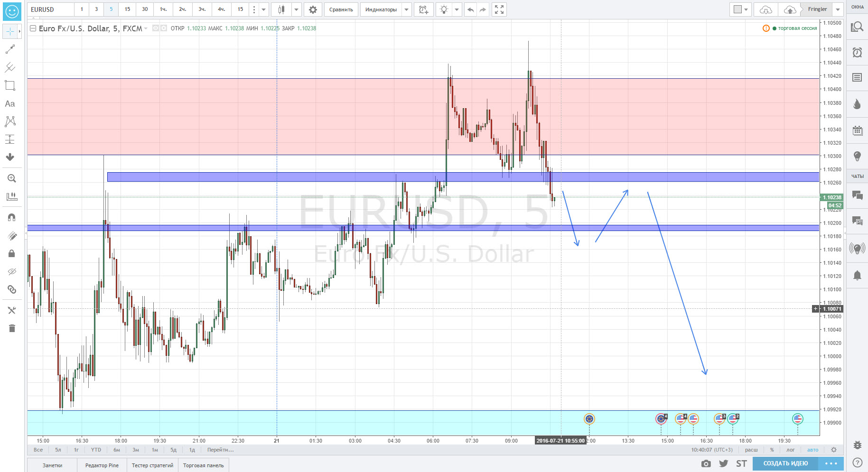Click the candlestick chart style icon
This screenshot has height=472, width=868.
coord(281,9)
